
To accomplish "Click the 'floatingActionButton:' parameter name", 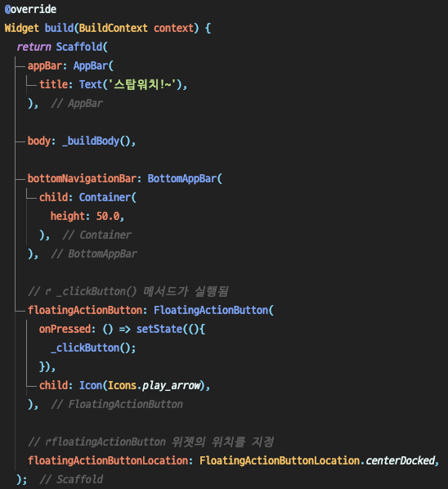I will (87, 310).
